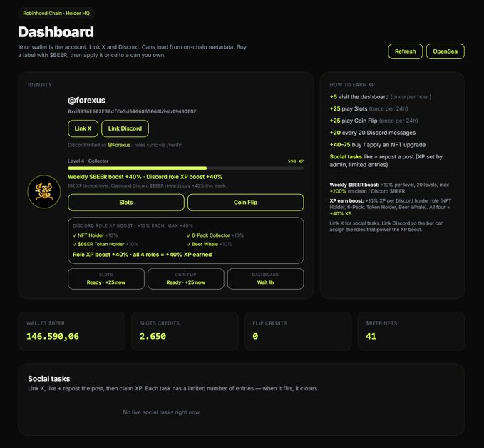Screen dimensions: 484x448
Task: Click the Robinhood Chain Holder HQ badge
Action: click(x=56, y=14)
